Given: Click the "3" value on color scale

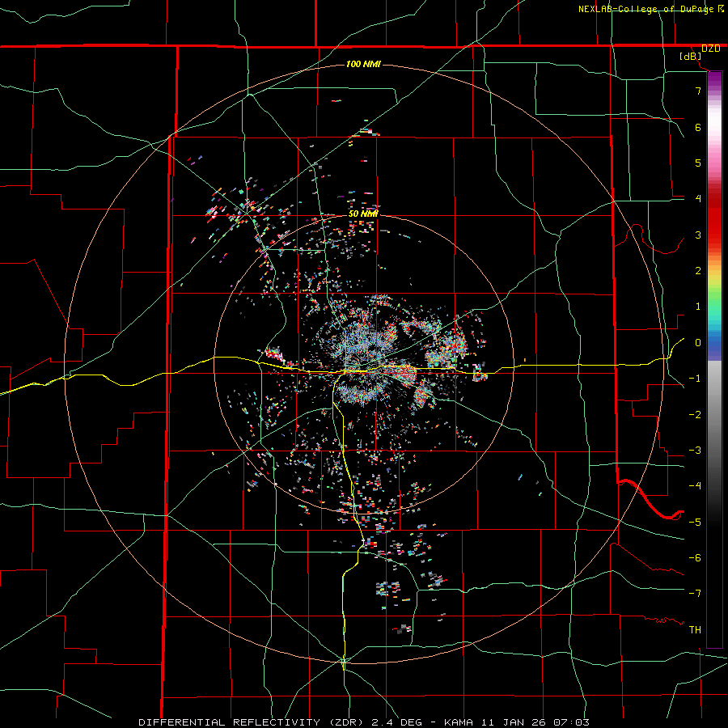Looking at the screenshot, I should [698, 235].
